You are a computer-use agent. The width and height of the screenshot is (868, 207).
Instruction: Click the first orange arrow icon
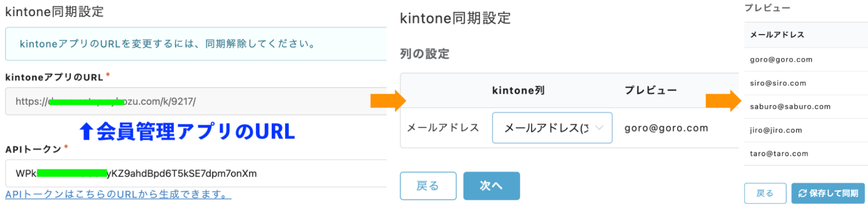pos(388,101)
